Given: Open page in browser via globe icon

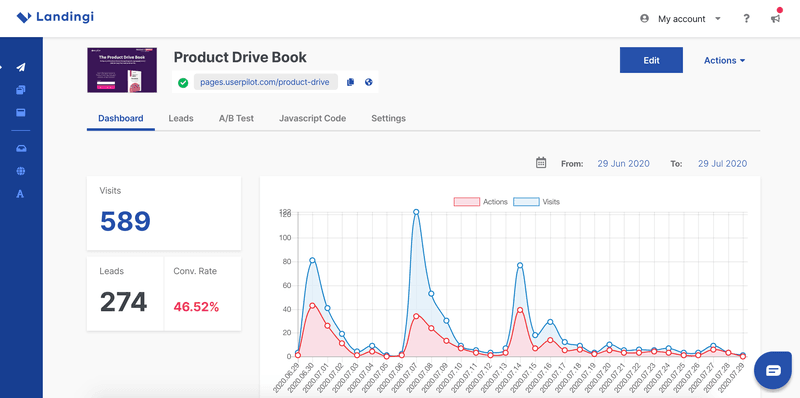Looking at the screenshot, I should point(369,82).
